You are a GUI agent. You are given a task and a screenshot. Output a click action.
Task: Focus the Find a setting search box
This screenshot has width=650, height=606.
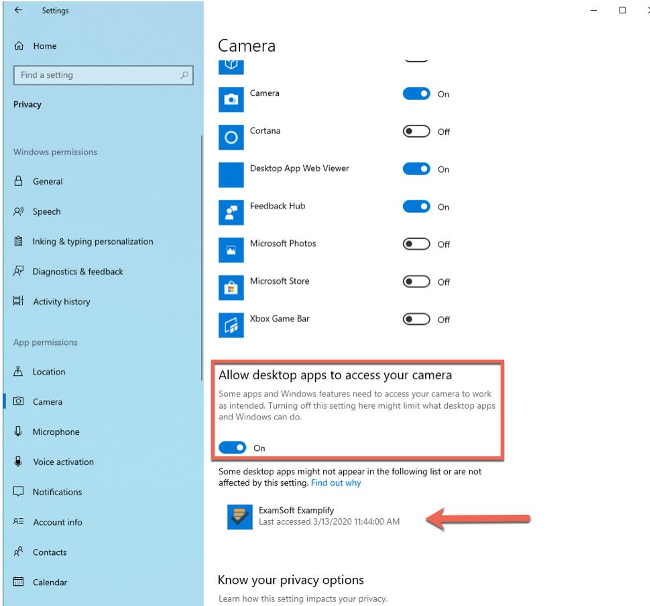(103, 75)
